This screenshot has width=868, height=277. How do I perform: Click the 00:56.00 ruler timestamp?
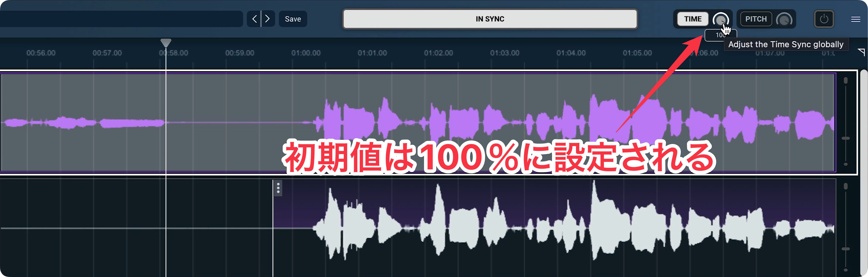(41, 53)
